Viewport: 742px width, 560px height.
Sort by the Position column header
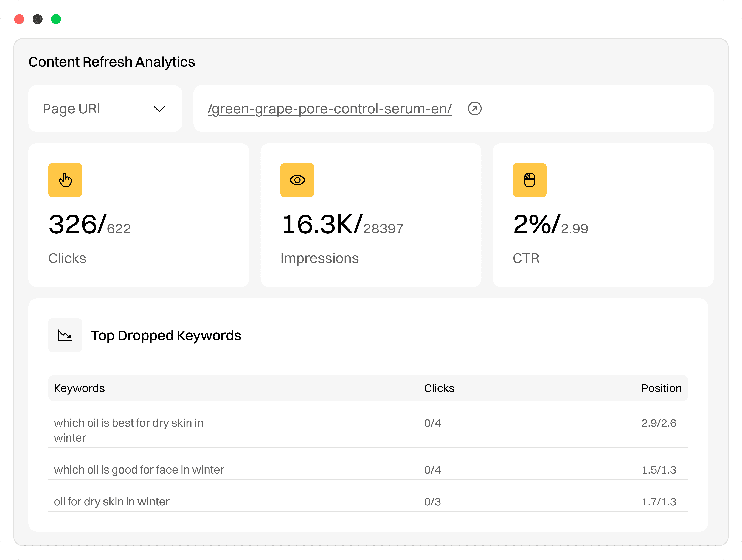(661, 388)
